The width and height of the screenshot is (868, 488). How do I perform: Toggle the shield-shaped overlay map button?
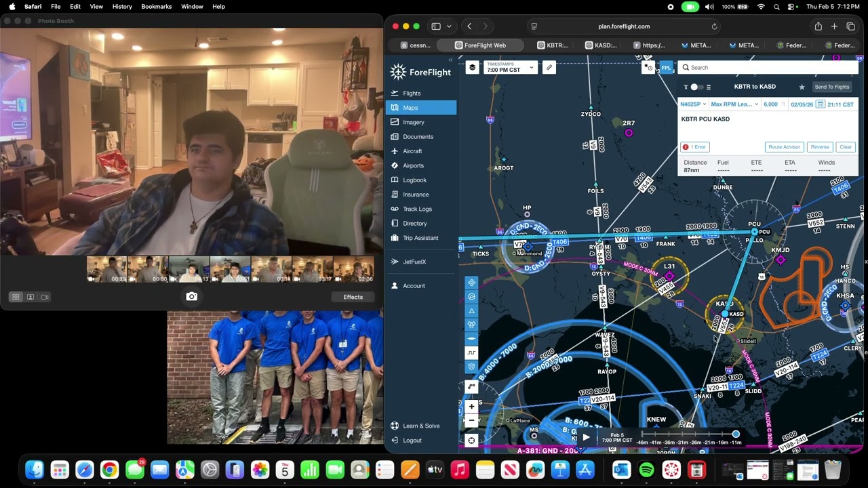[x=471, y=367]
